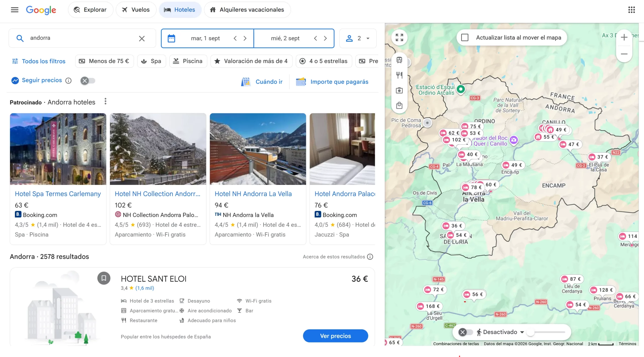Image resolution: width=644 pixels, height=357 pixels.
Task: Toggle the walking distance switch on map
Action: click(x=465, y=332)
